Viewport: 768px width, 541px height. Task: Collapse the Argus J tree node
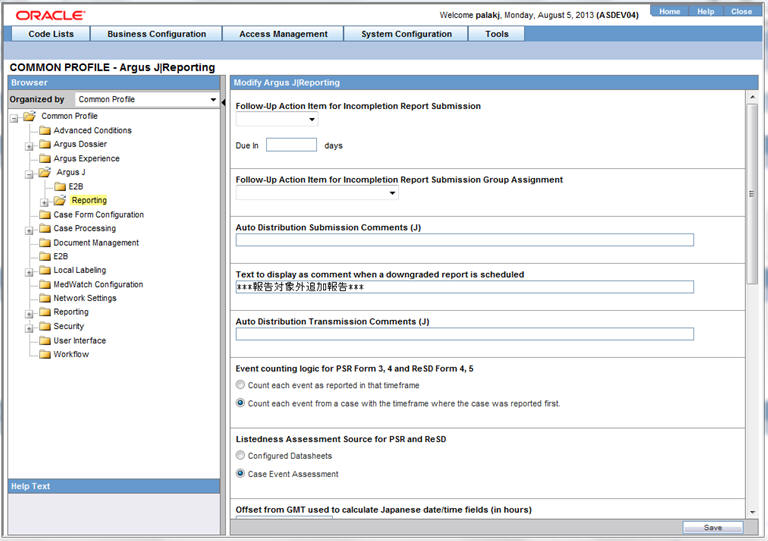point(29,175)
